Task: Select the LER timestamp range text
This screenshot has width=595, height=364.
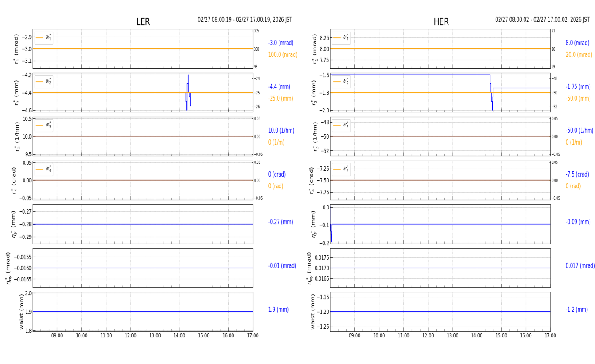Action: [245, 20]
